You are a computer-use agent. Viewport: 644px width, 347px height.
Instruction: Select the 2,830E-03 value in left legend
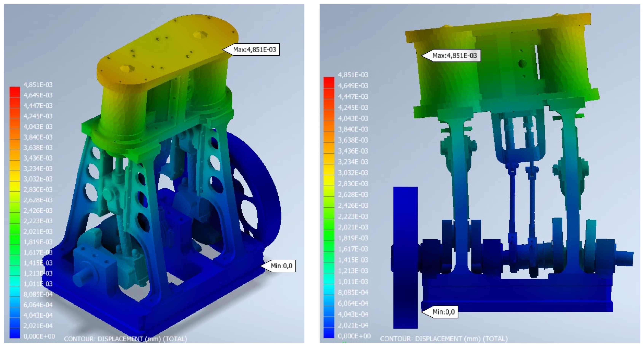point(38,190)
